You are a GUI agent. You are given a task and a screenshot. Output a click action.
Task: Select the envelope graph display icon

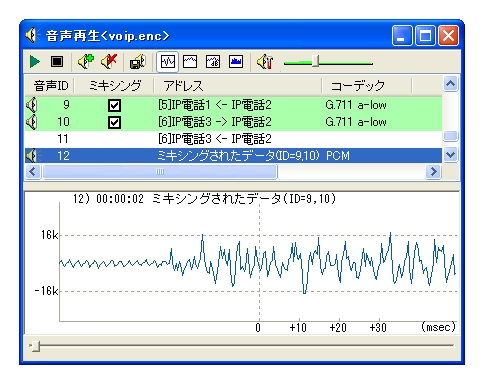190,62
